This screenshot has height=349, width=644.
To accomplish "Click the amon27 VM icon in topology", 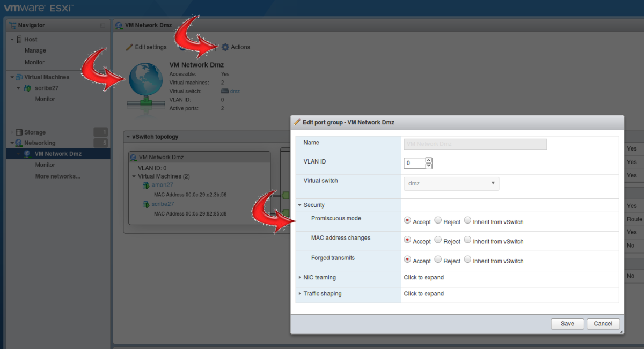I will click(x=145, y=185).
